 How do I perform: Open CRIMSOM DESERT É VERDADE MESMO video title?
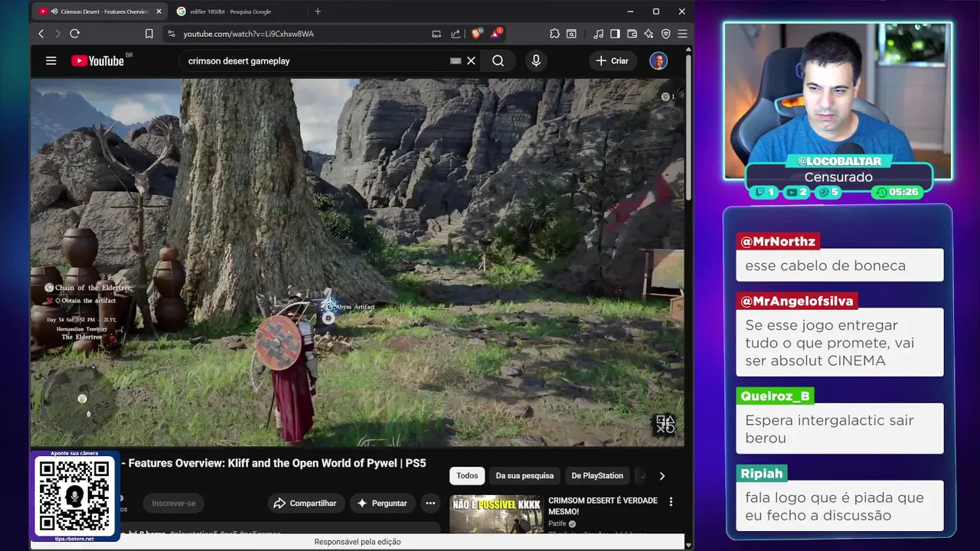(x=603, y=505)
